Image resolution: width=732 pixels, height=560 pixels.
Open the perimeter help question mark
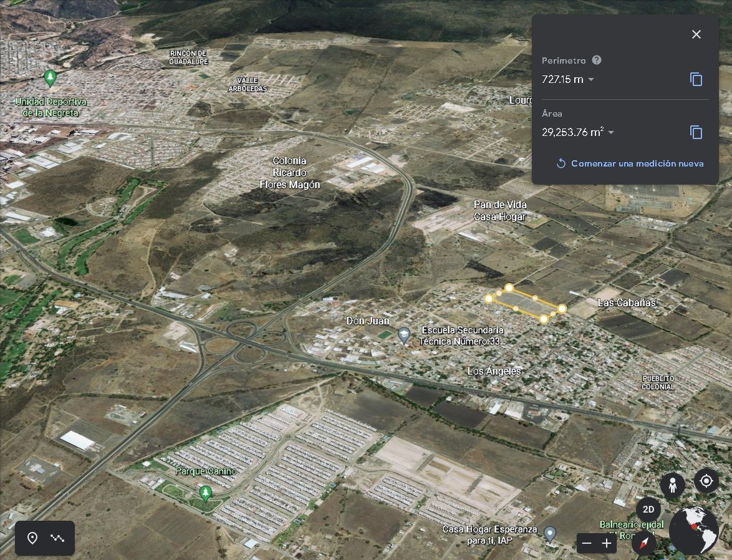(x=596, y=60)
